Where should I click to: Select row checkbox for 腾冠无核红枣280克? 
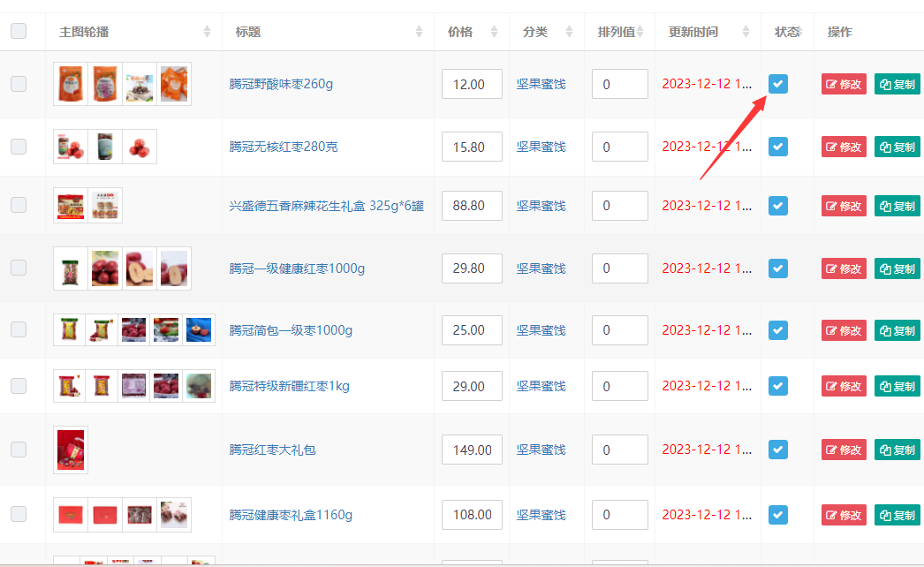(x=19, y=147)
